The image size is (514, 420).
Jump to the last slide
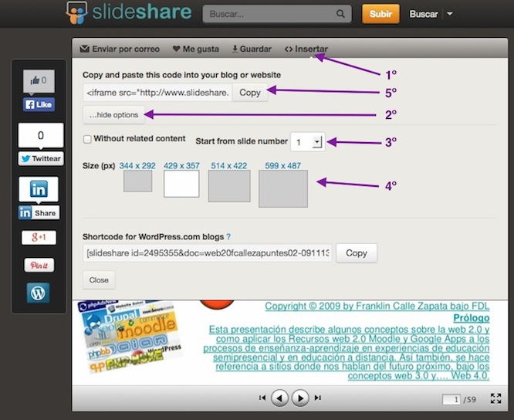318,398
